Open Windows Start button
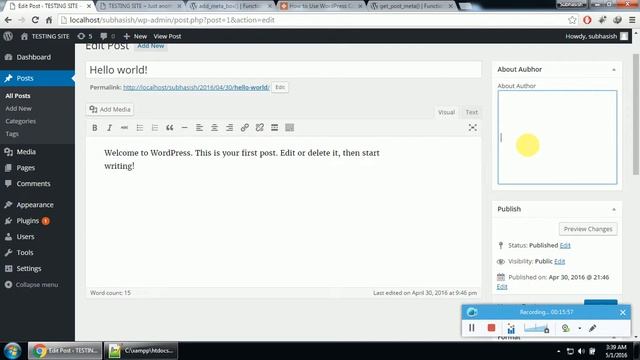 12,351
